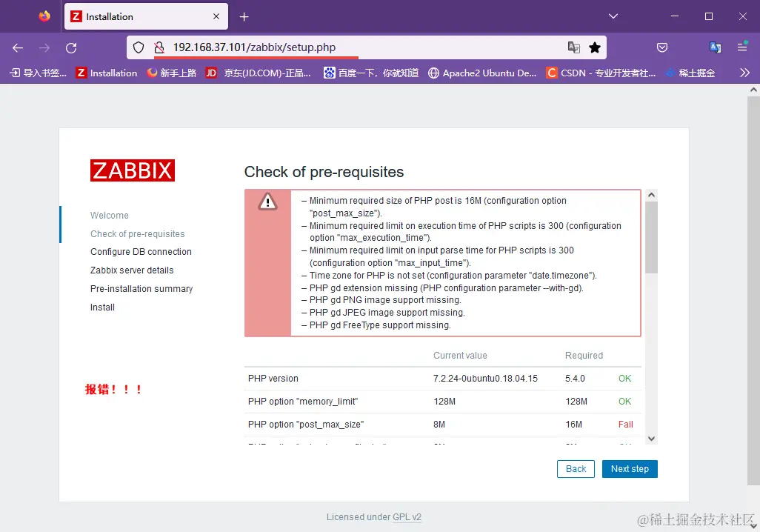Click the Next step button
This screenshot has width=760, height=532.
[630, 469]
